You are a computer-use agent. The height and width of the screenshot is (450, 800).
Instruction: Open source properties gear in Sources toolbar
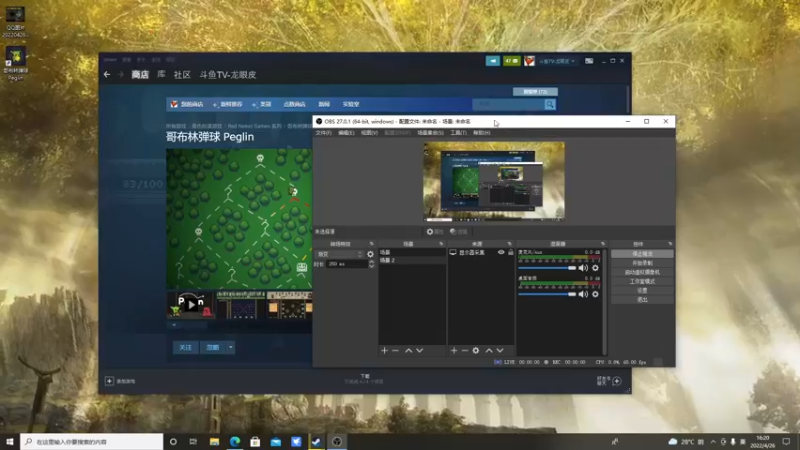click(x=476, y=351)
